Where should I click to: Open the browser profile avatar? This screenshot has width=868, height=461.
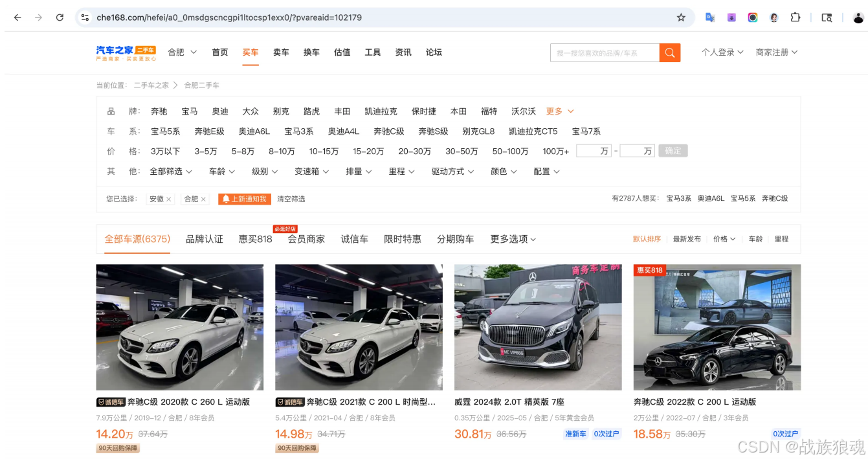pos(858,17)
